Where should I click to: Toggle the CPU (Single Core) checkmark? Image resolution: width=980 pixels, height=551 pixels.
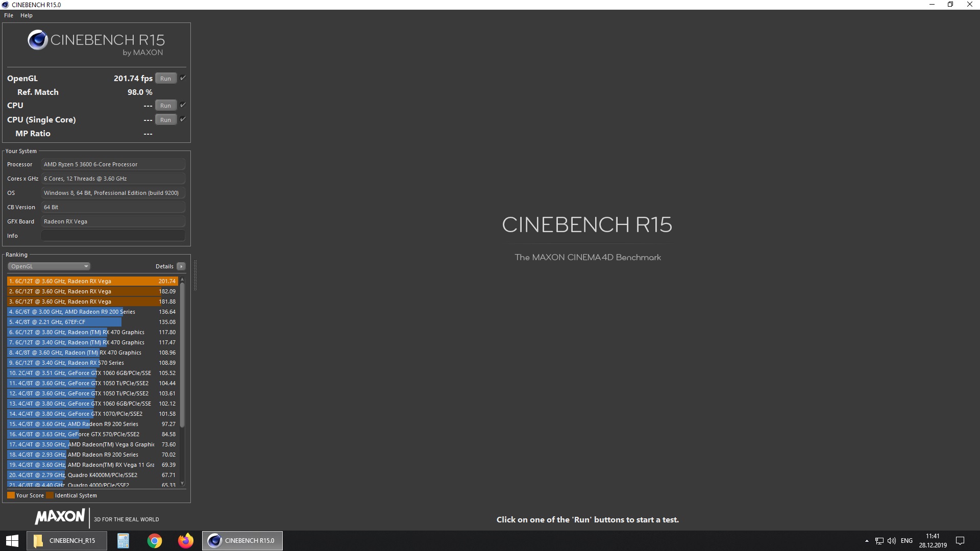(x=183, y=119)
